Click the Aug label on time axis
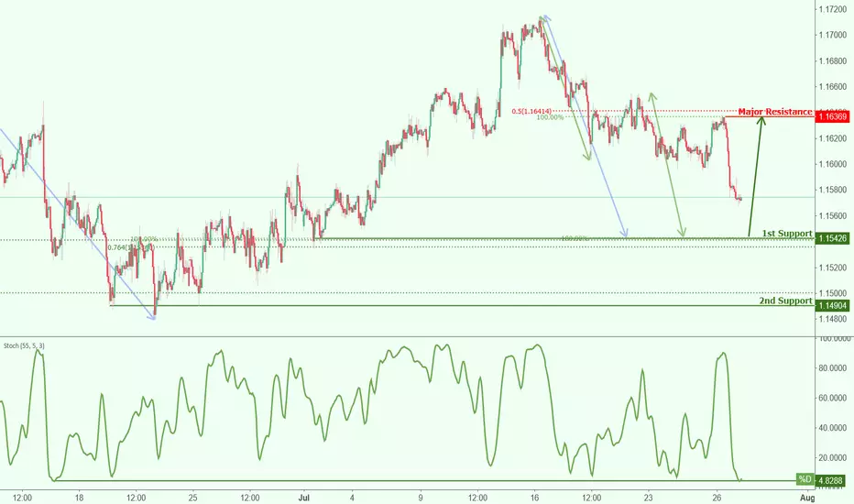Screen dimensions: 854x504 coord(807,498)
